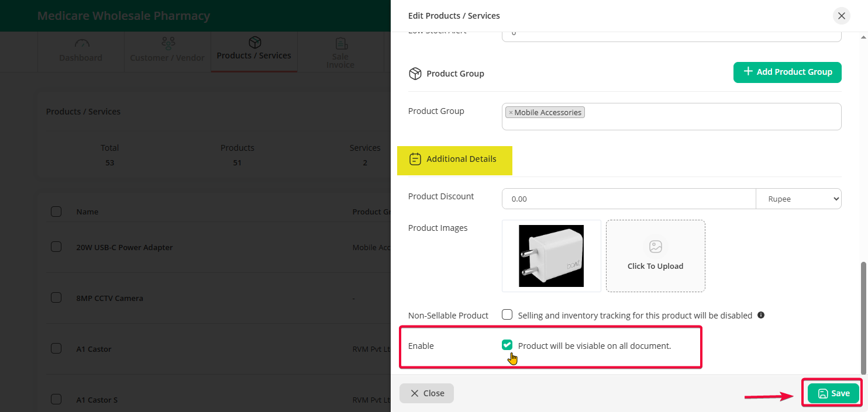The height and width of the screenshot is (412, 868).
Task: Click the Products / Services box icon
Action: [x=254, y=42]
